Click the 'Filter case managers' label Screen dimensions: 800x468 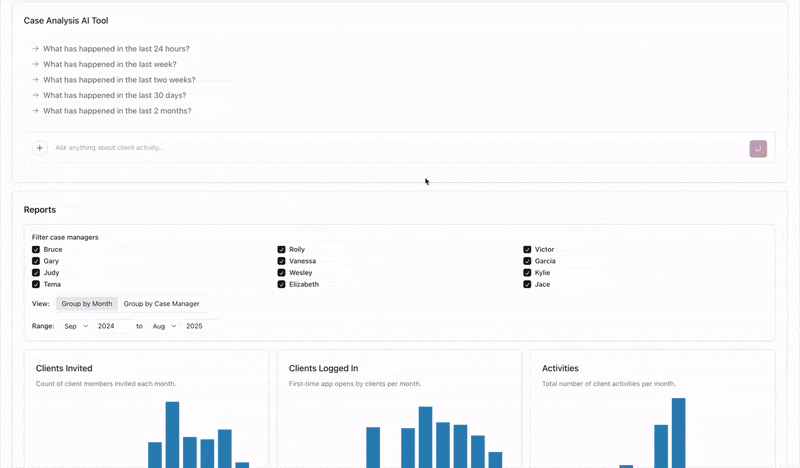pos(65,237)
